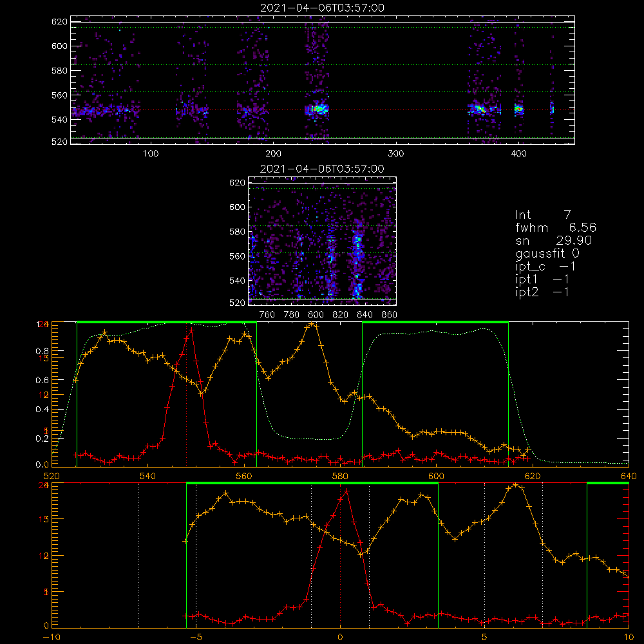Viewport: 644px width, 644px height.
Task: Click x-axis label 400 of top spectrogram
Action: (518, 154)
